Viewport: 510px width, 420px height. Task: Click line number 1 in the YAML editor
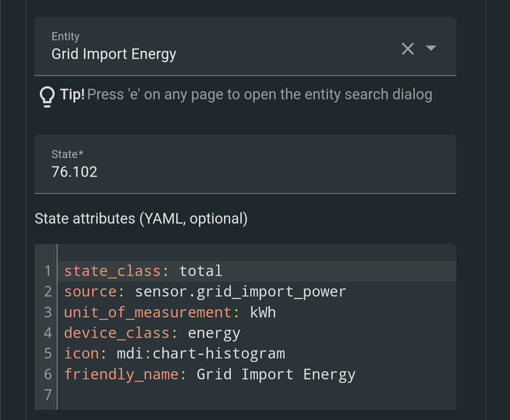[x=47, y=270]
